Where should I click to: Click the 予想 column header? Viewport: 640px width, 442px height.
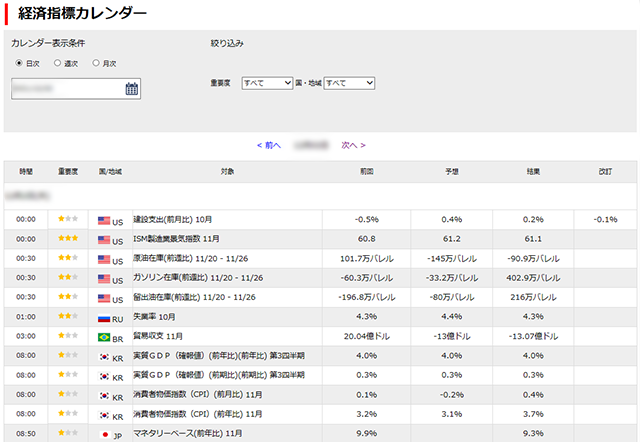coord(451,172)
